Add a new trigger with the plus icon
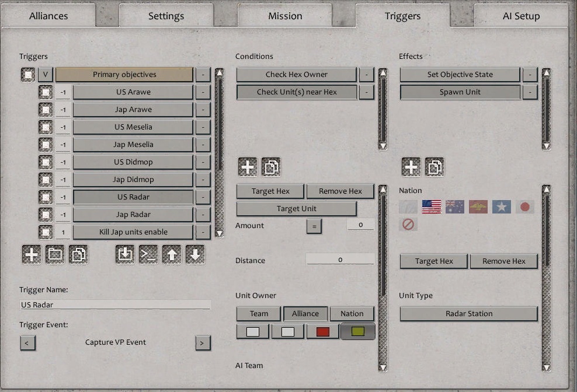Screen dimensions: 577x392 pos(32,255)
